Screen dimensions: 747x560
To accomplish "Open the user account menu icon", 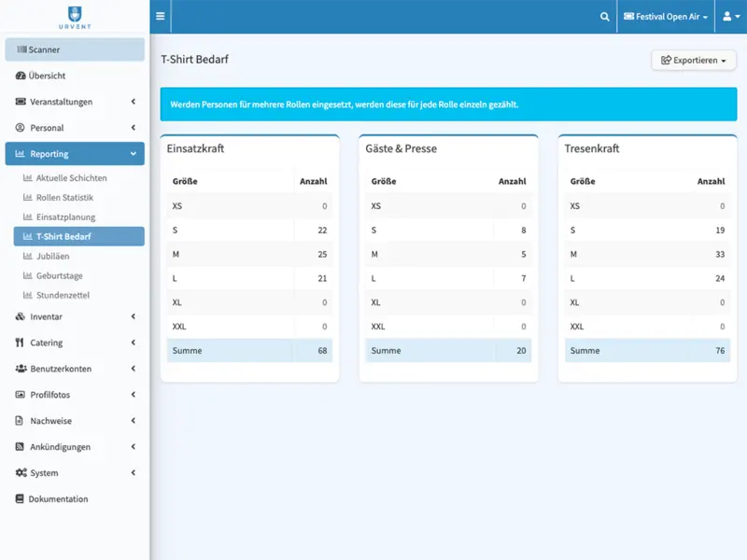I will [731, 16].
